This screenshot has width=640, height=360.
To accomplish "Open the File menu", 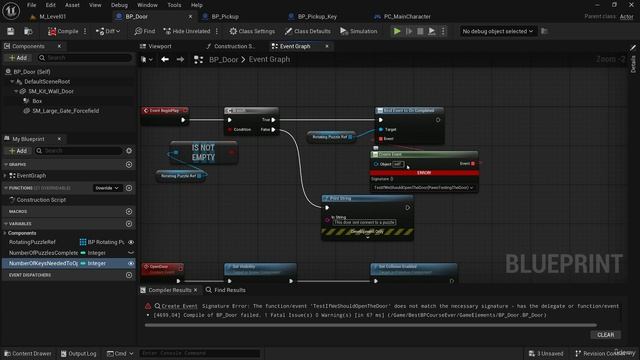I will pos(31,5).
